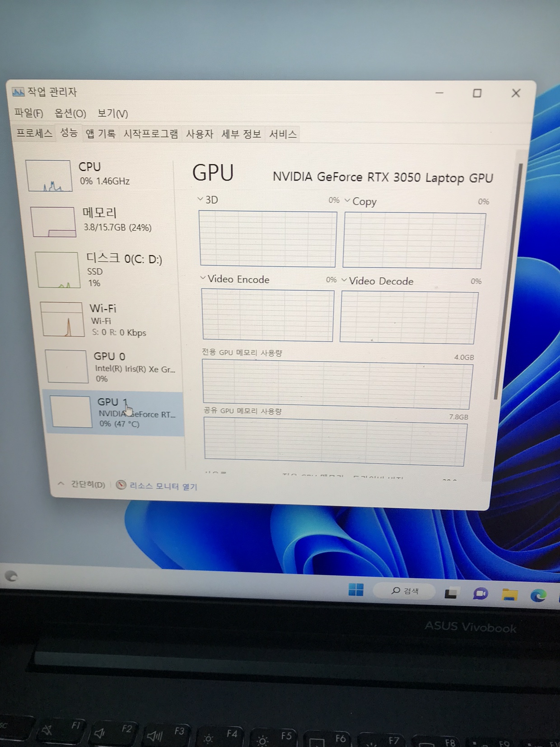
Task: Launch the Chat app from the taskbar
Action: 480,593
